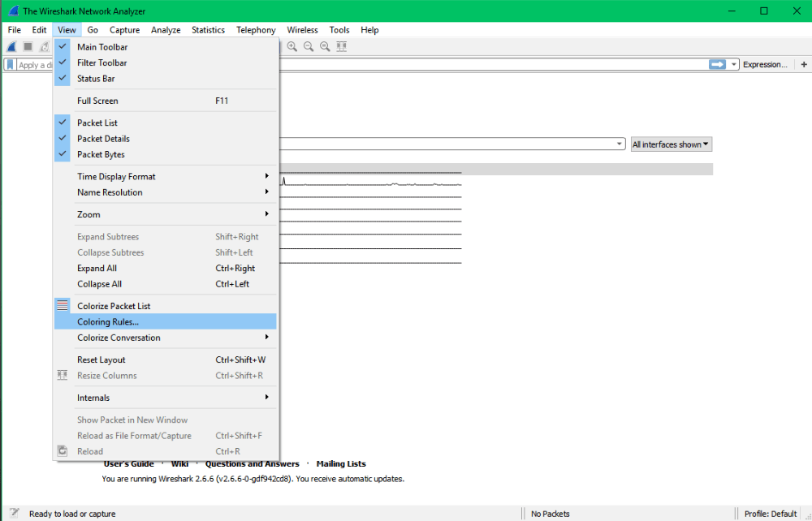Click the Wireshark logo in the title bar
The width and height of the screenshot is (812, 521).
pyautogui.click(x=13, y=11)
